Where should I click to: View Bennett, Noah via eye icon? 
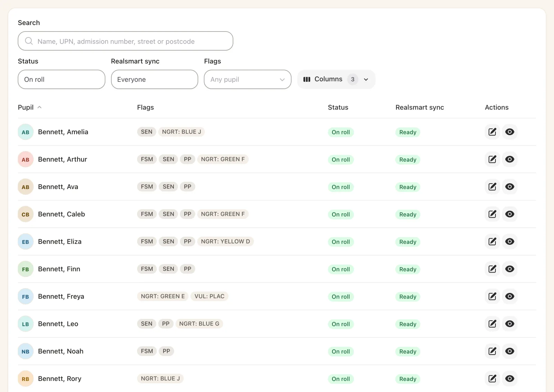pos(509,351)
